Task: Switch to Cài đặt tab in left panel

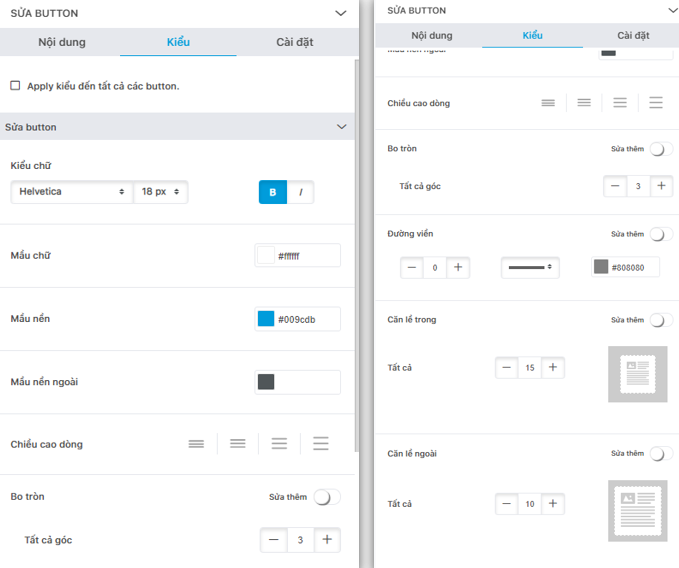Action: (294, 42)
